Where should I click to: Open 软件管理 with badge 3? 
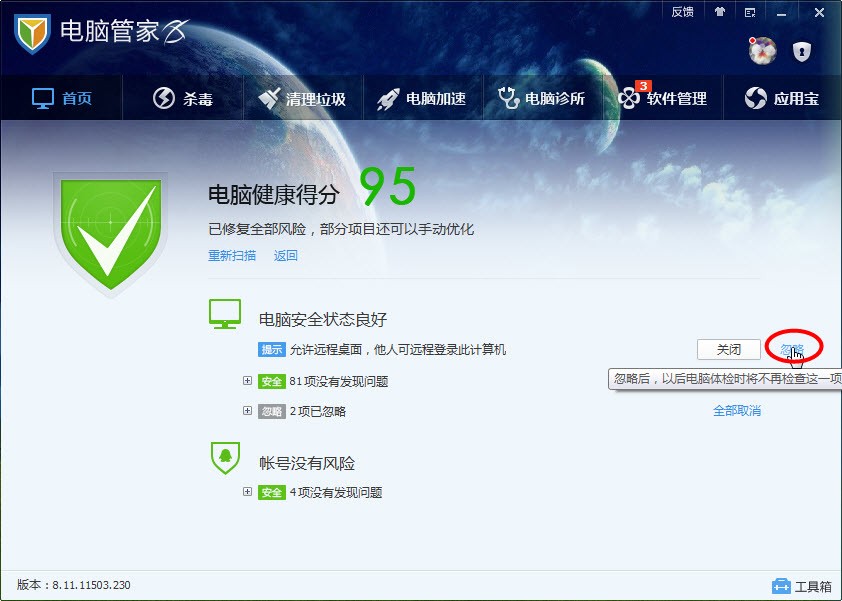(x=662, y=98)
